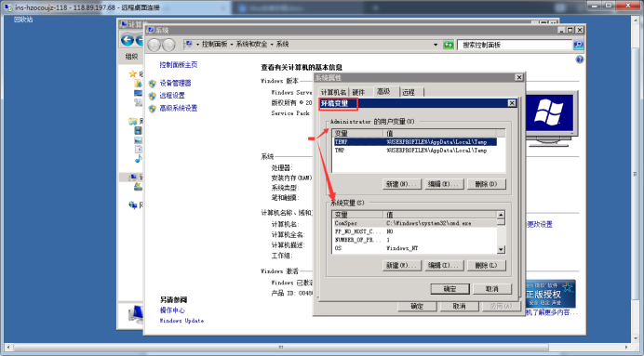
Task: Select the ComSpec system variable row
Action: tap(415, 223)
